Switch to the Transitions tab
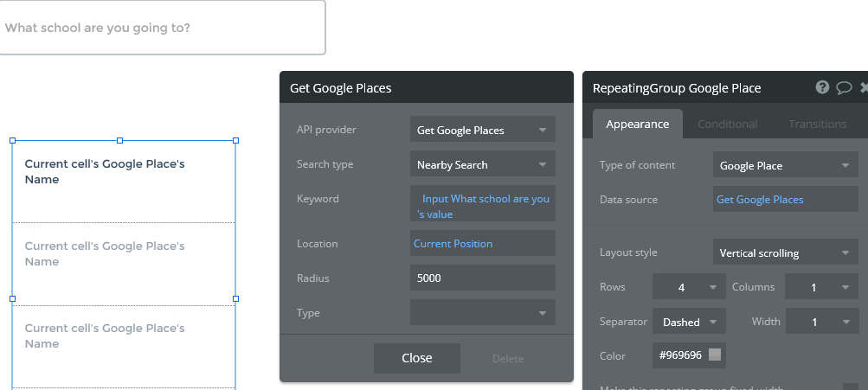This screenshot has width=868, height=390. (x=817, y=124)
